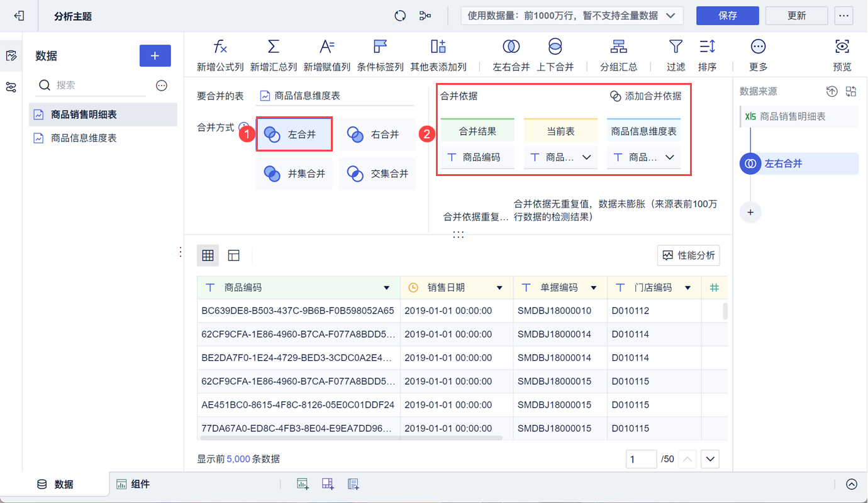The image size is (868, 503).
Task: Open the top-right ellipsis menu button
Action: pos(843,16)
